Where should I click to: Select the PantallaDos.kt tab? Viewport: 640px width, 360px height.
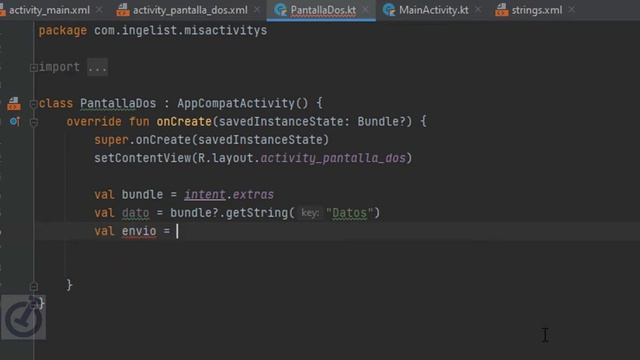click(322, 10)
